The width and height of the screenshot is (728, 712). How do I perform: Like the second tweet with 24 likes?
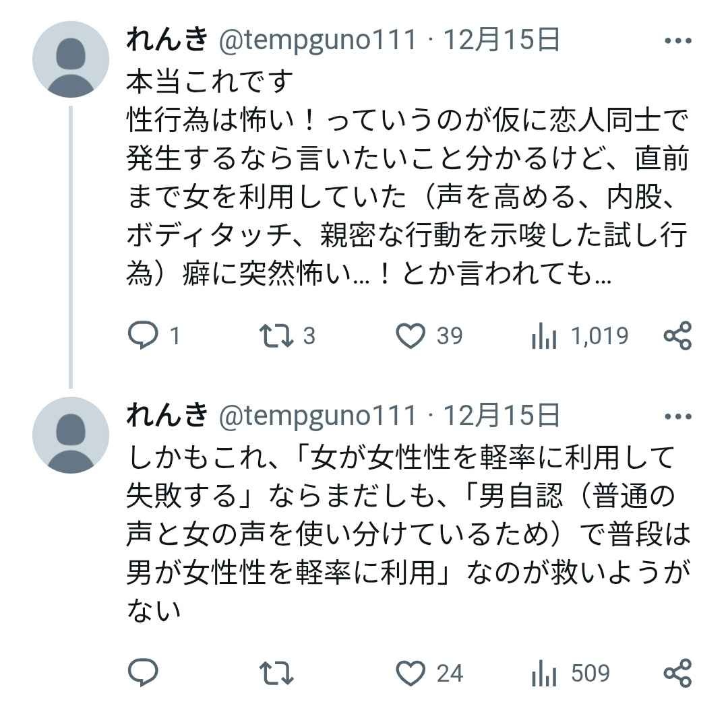411,672
